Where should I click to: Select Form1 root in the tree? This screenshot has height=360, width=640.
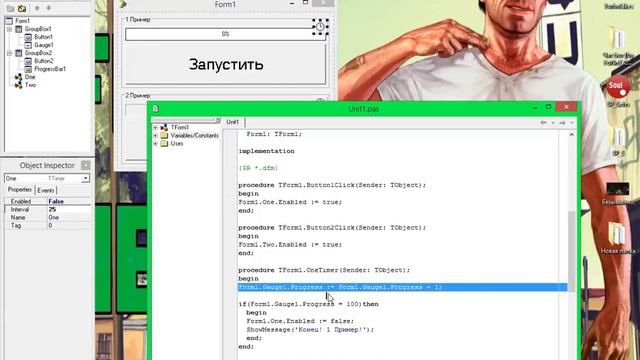(x=22, y=21)
